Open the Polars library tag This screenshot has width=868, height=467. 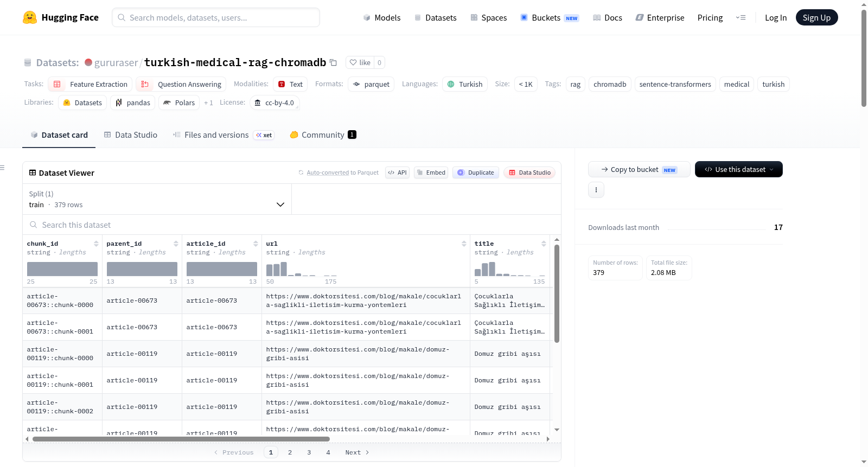click(x=179, y=103)
